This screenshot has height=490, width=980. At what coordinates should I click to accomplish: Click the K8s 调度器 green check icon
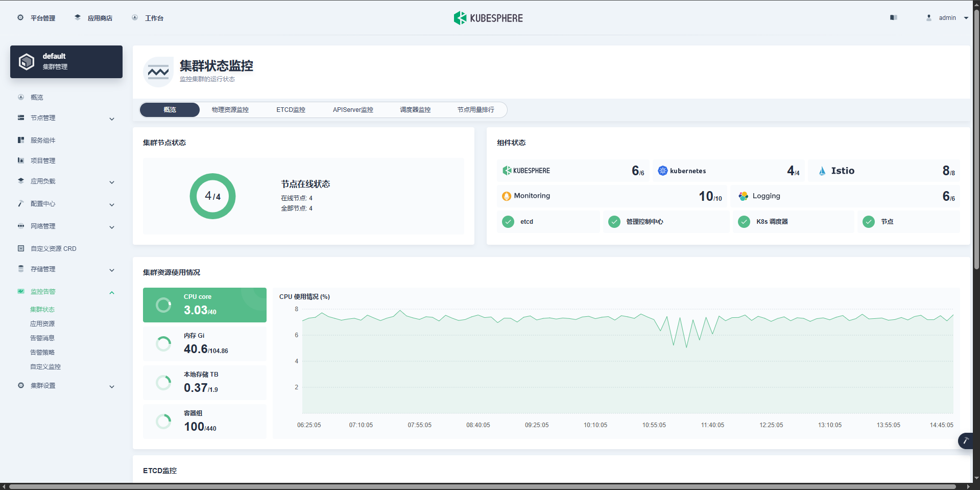[x=744, y=222]
